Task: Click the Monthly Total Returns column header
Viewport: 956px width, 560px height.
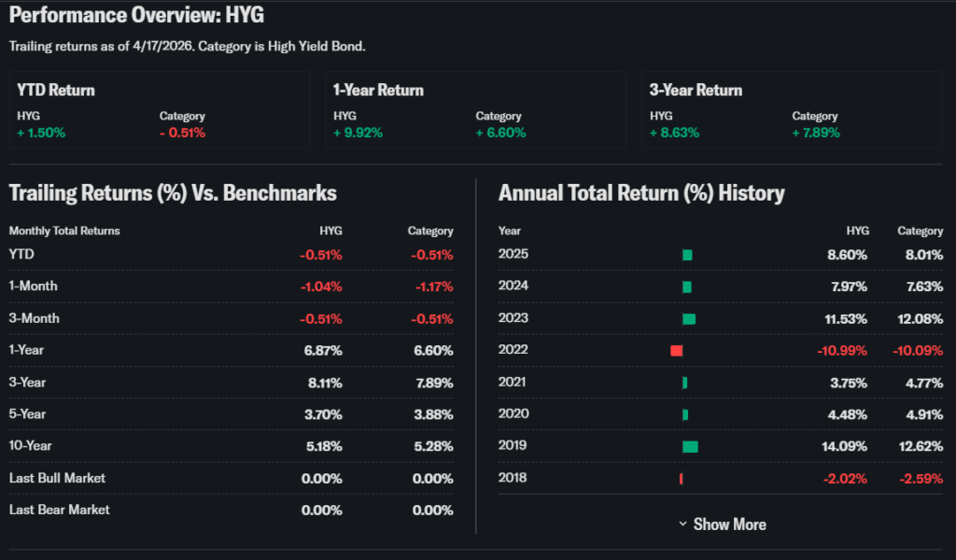Action: click(64, 231)
